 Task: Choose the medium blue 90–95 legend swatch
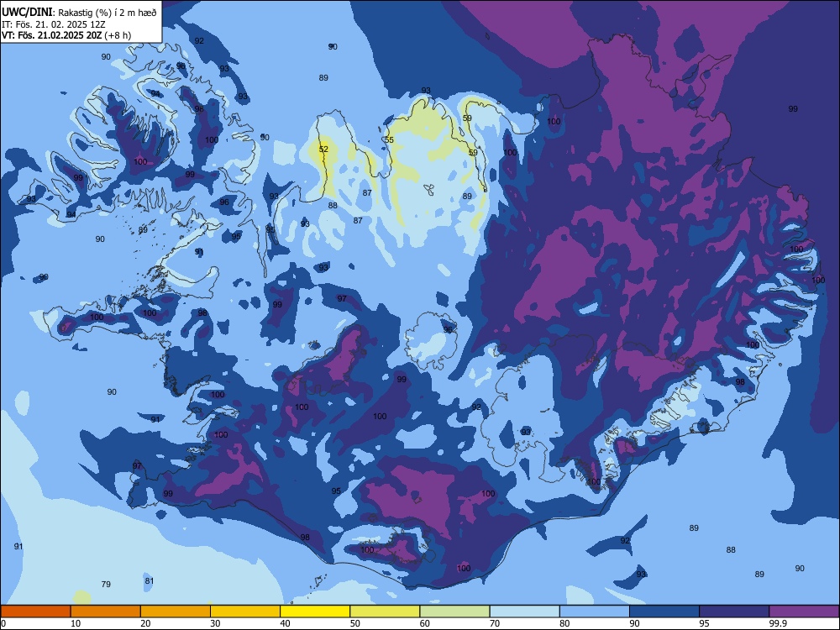click(664, 612)
